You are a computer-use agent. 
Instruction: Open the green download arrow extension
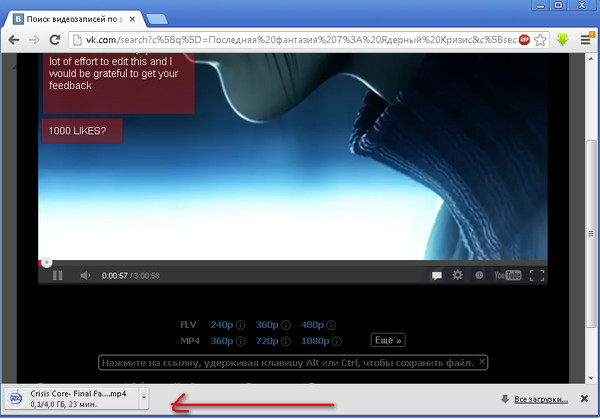[x=562, y=40]
